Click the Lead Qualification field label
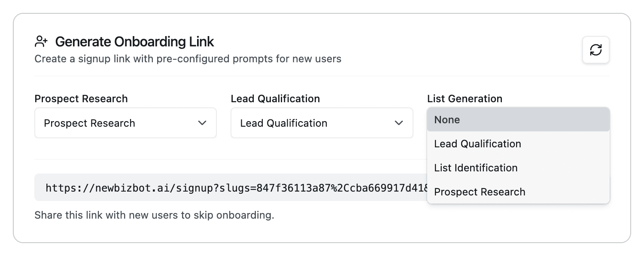Screen dimensions: 644x256 [275, 98]
